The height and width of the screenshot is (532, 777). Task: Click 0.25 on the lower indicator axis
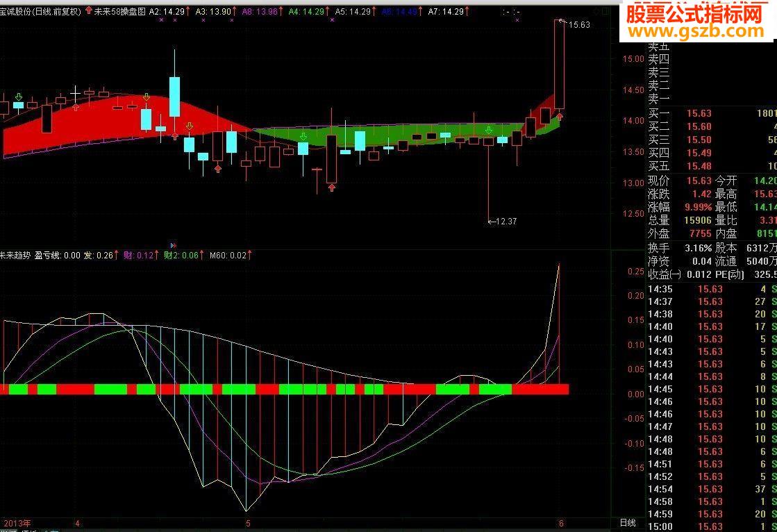coord(636,272)
